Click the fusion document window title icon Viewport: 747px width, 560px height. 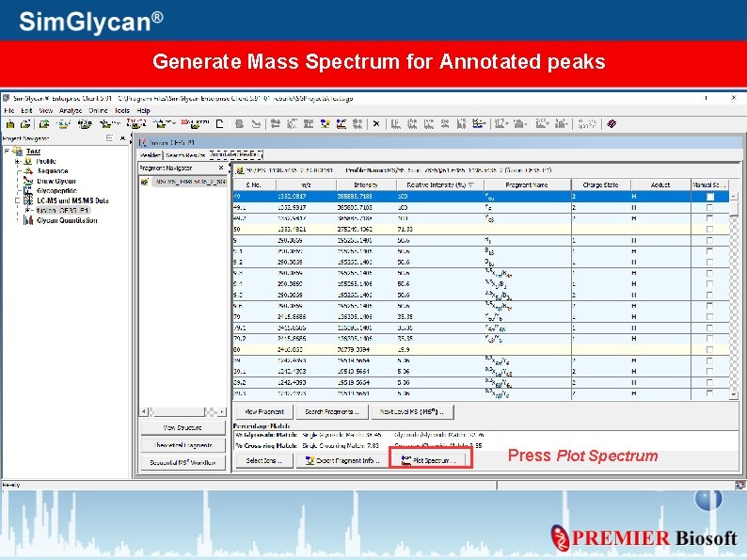tap(142, 142)
